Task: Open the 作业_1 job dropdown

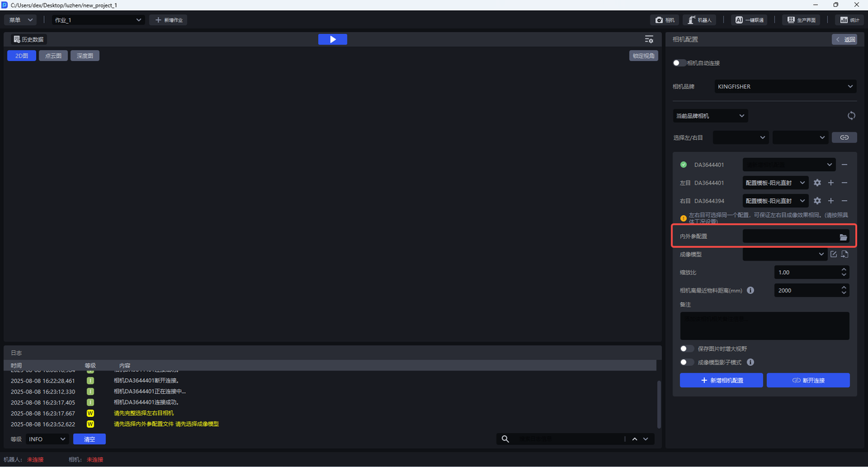Action: tap(98, 20)
